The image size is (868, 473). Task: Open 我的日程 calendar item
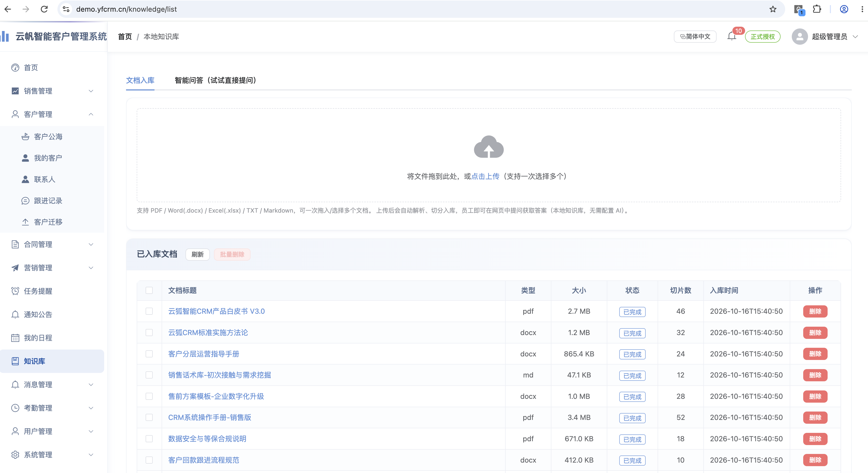tap(52, 338)
